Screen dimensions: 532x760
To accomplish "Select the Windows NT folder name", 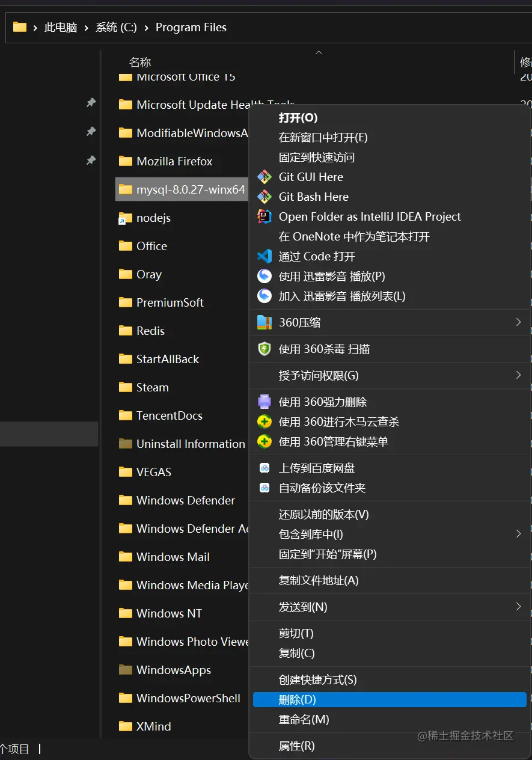I will coord(169,613).
